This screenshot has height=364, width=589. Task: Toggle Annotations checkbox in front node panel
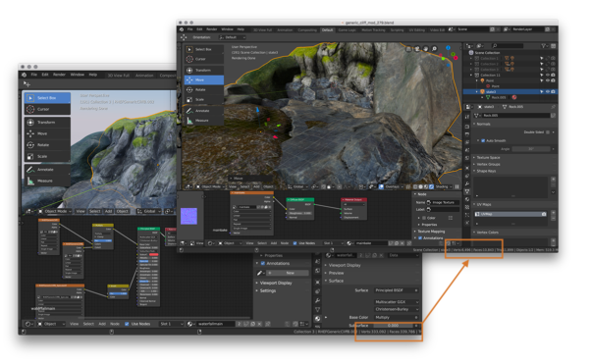click(x=420, y=237)
